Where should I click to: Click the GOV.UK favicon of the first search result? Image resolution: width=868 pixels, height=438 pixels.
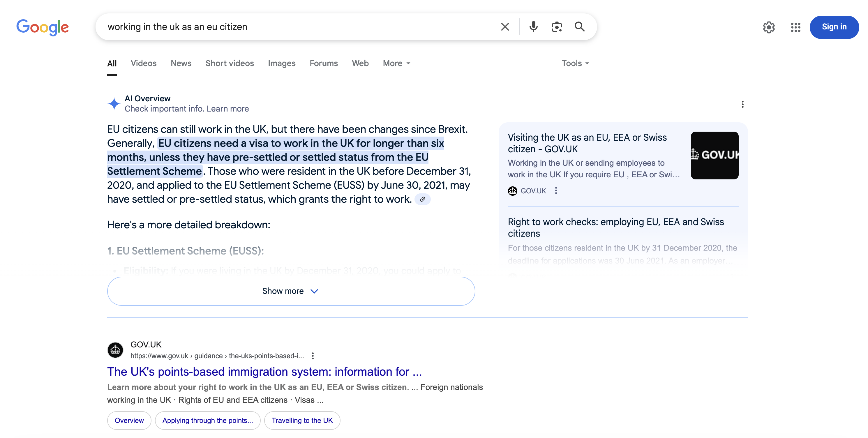pos(115,350)
